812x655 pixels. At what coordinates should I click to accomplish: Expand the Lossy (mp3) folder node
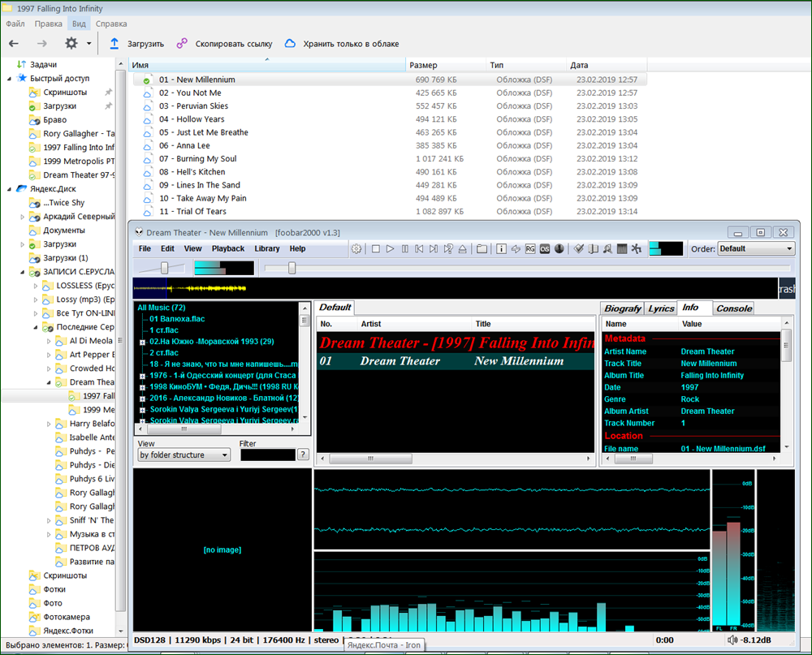(x=36, y=299)
